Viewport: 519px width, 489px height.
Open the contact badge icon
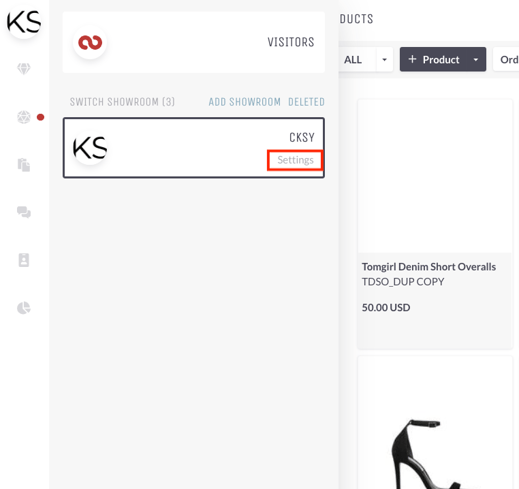tap(24, 260)
